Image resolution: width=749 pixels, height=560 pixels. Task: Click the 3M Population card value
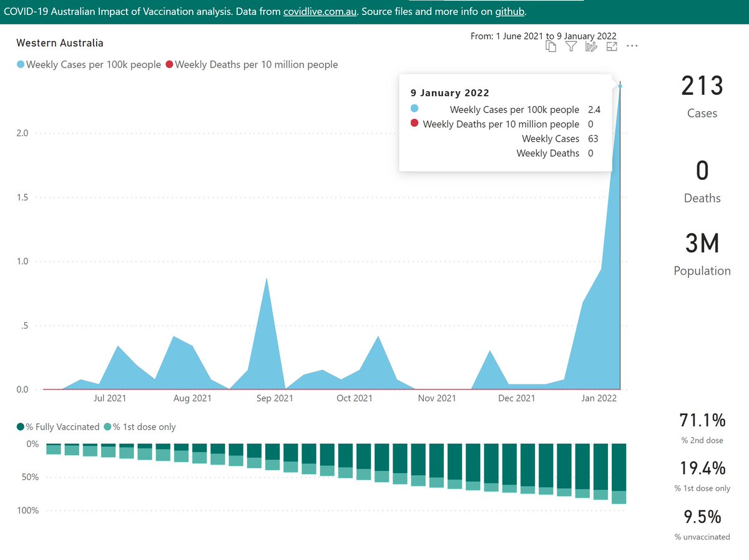tap(702, 243)
